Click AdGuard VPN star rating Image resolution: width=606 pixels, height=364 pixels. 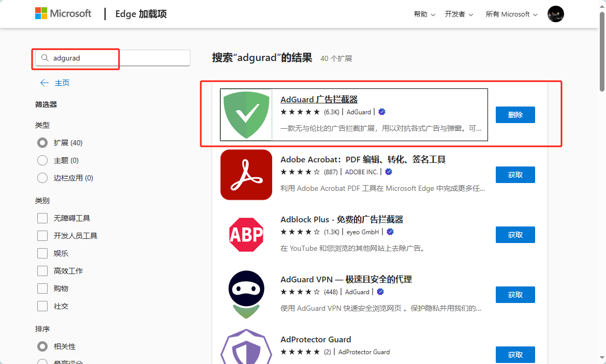point(300,292)
